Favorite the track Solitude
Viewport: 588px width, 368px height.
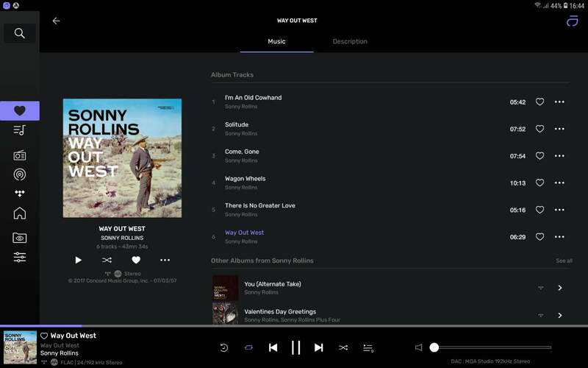(x=539, y=129)
